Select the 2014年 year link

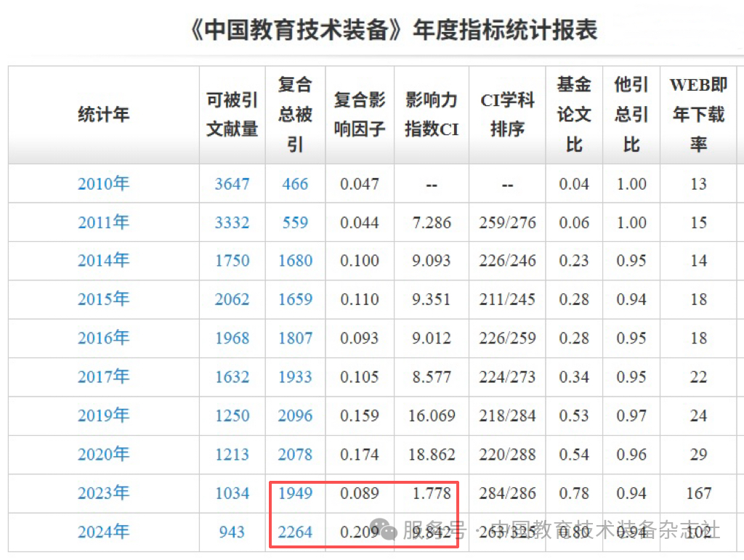(x=103, y=261)
